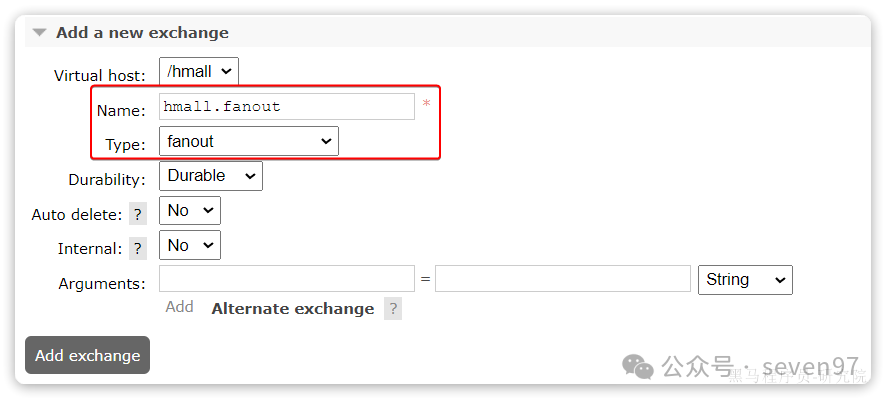The height and width of the screenshot is (401, 886).
Task: Click the Name field containing hmall.fanout
Action: (x=287, y=106)
